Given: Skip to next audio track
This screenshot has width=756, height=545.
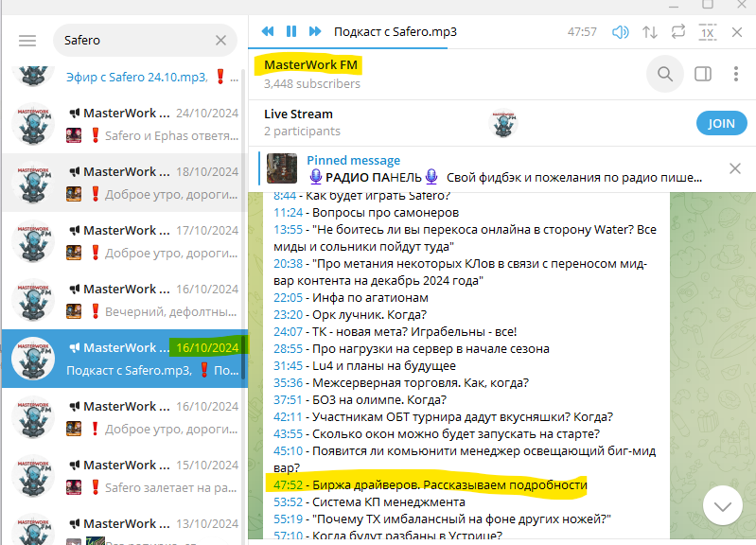Looking at the screenshot, I should [315, 31].
